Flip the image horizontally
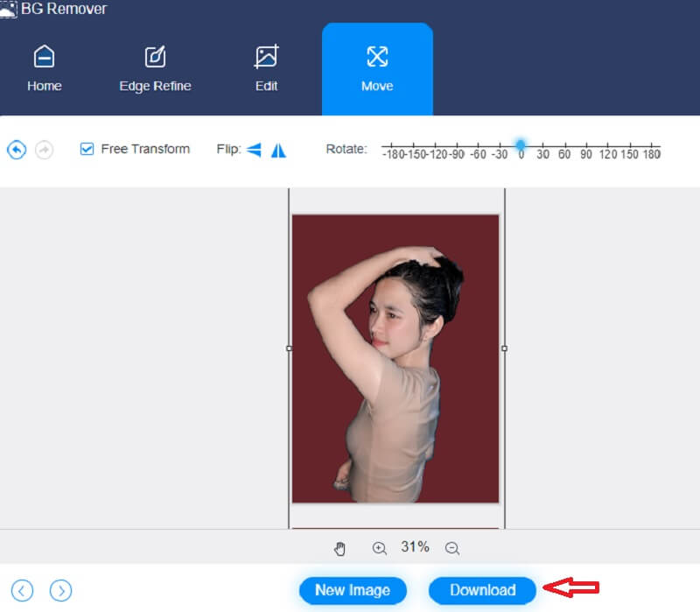 (253, 150)
